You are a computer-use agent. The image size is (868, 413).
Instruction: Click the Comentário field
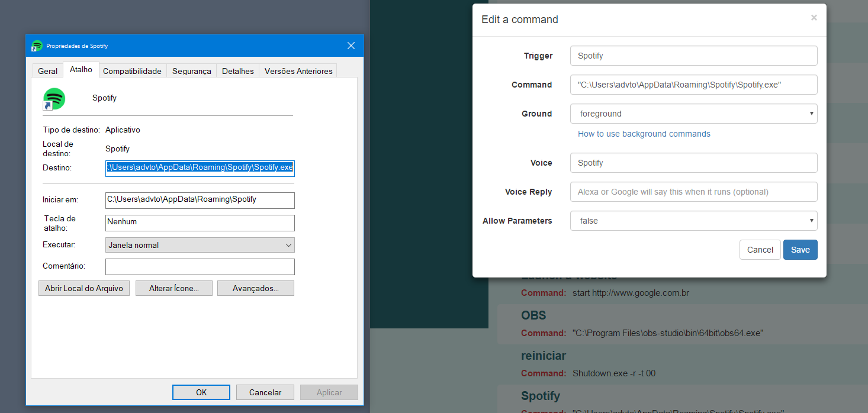[x=200, y=267]
